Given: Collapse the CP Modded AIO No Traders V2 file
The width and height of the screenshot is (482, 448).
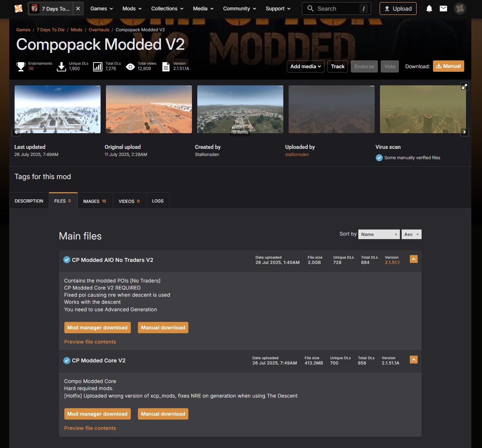Looking at the screenshot, I should tap(414, 259).
